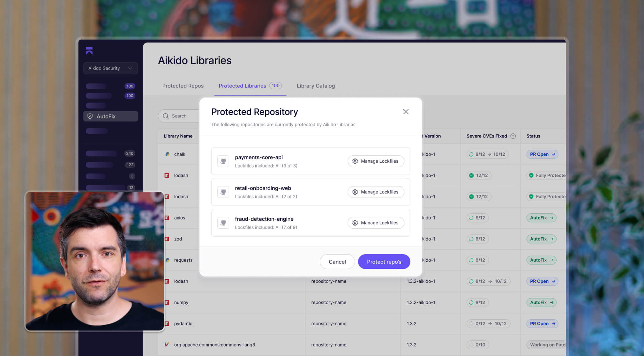Click the Python icon beside chalk
The width and height of the screenshot is (644, 356).
tap(167, 154)
